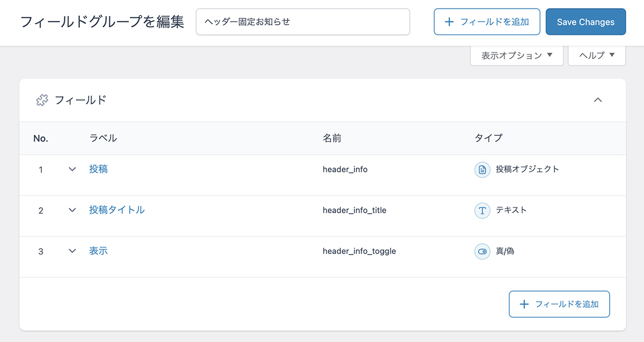The height and width of the screenshot is (342, 644).
Task: Expand the 投稿 field row chevron
Action: tap(72, 169)
